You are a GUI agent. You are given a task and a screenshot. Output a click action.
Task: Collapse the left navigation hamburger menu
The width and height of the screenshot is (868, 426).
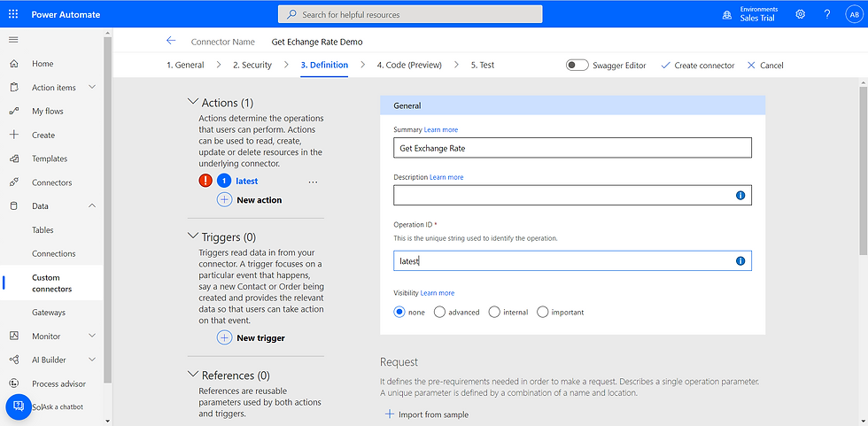pyautogui.click(x=13, y=41)
